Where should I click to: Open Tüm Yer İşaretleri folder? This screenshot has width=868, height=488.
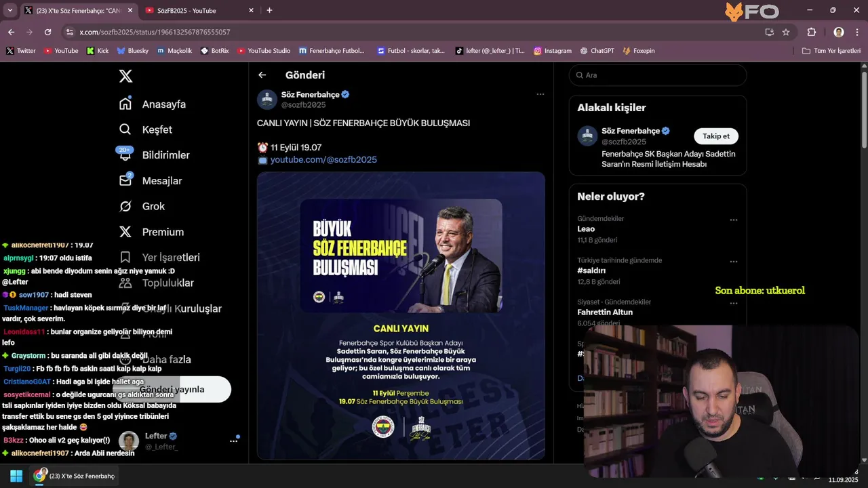click(x=831, y=51)
